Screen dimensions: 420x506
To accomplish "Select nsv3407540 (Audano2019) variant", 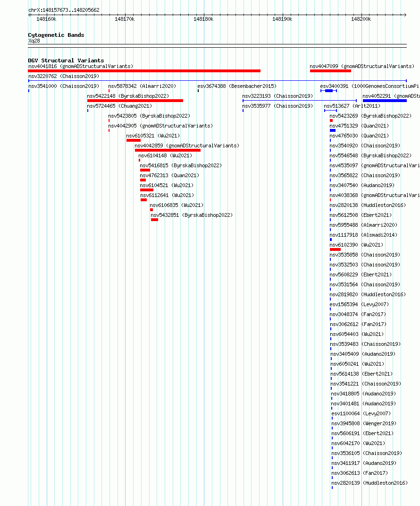I will [362, 186].
